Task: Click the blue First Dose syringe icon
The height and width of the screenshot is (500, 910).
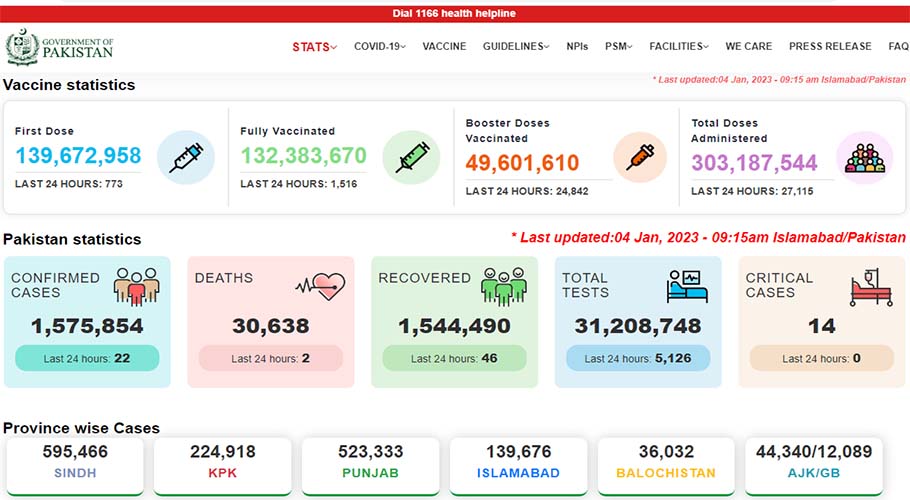Action: click(186, 158)
